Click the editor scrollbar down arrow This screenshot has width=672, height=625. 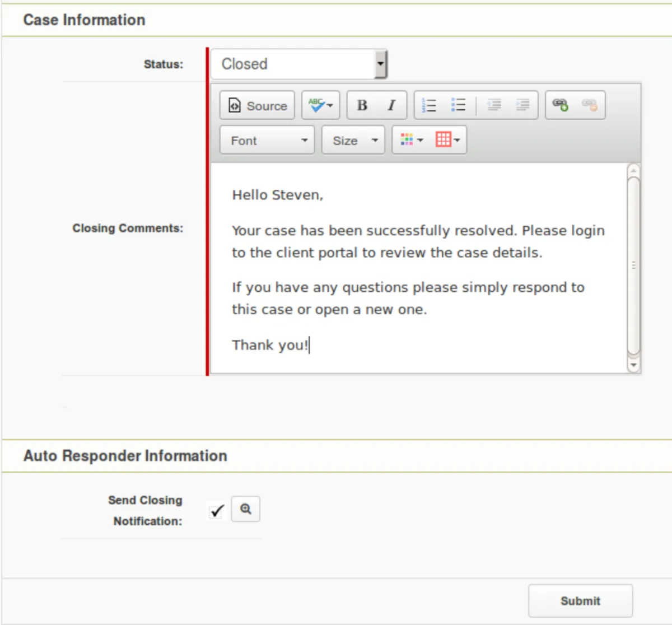(x=633, y=365)
